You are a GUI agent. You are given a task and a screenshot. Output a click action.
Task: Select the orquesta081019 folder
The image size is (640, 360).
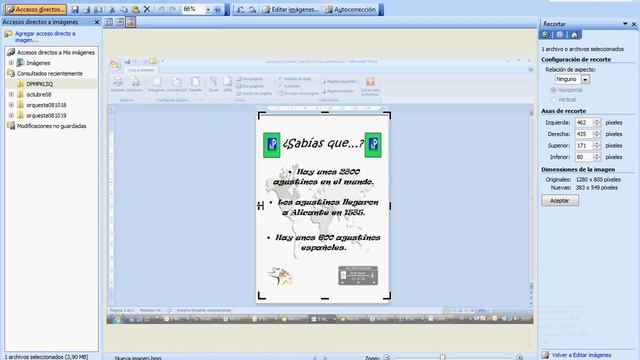coord(46,116)
